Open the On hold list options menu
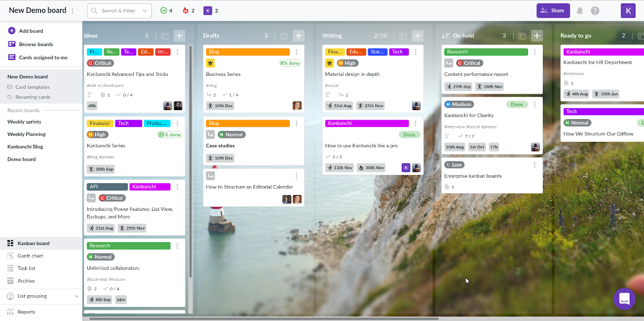 click(x=513, y=36)
